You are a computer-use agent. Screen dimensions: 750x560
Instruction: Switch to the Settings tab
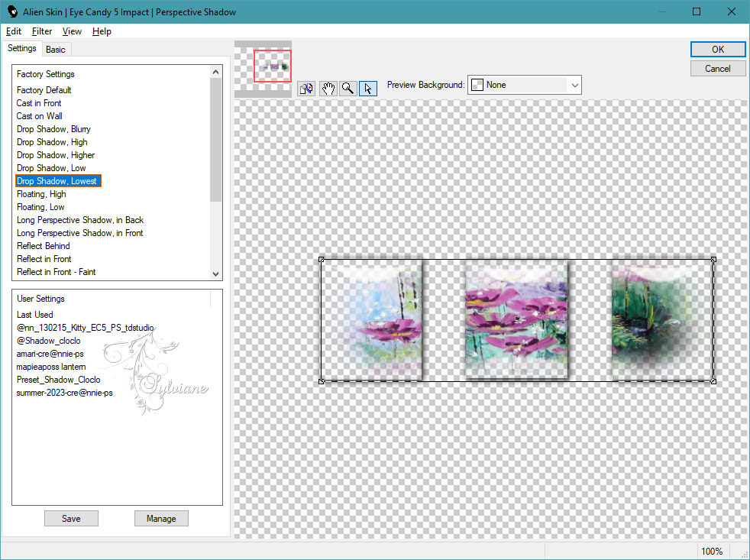[21, 48]
